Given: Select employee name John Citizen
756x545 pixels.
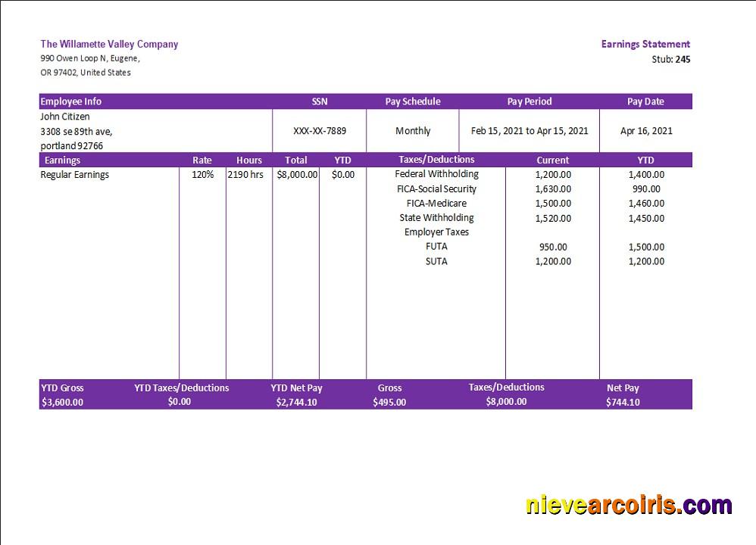Looking at the screenshot, I should 65,117.
